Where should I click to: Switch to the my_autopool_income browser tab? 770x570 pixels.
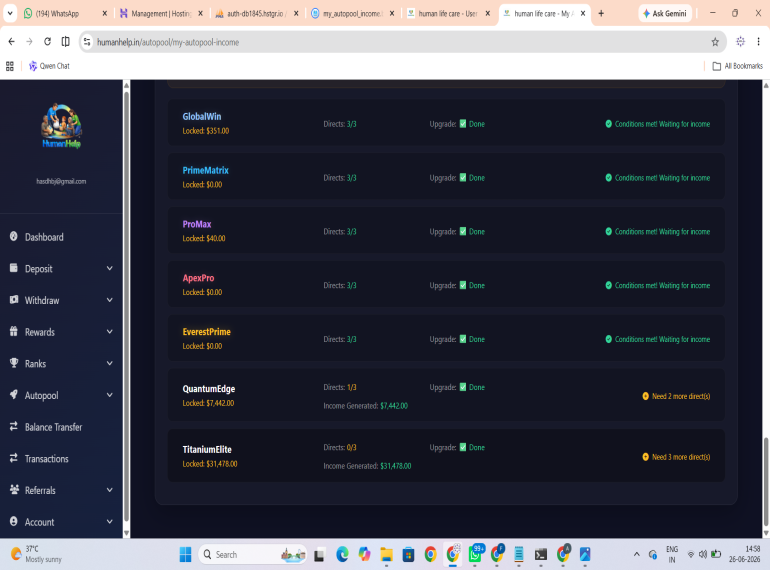coord(353,13)
